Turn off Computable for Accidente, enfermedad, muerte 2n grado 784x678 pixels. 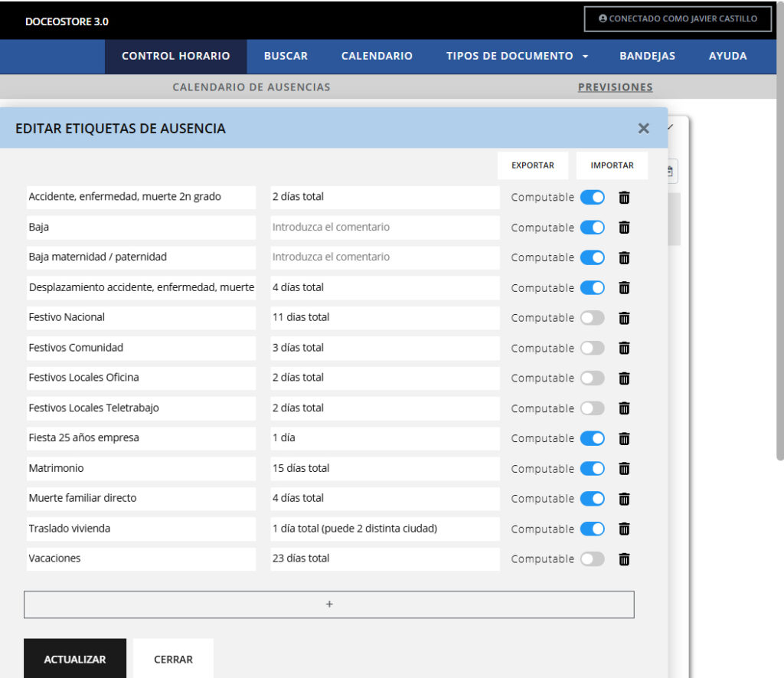coord(593,197)
